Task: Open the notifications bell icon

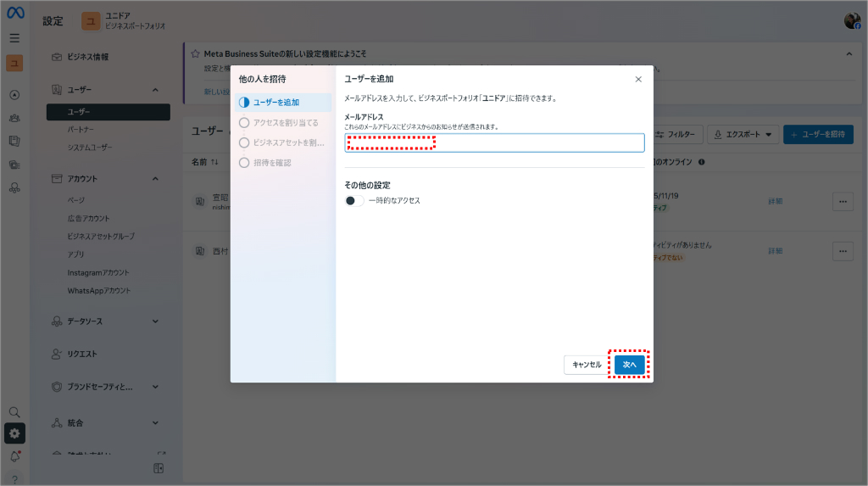Action: point(15,456)
